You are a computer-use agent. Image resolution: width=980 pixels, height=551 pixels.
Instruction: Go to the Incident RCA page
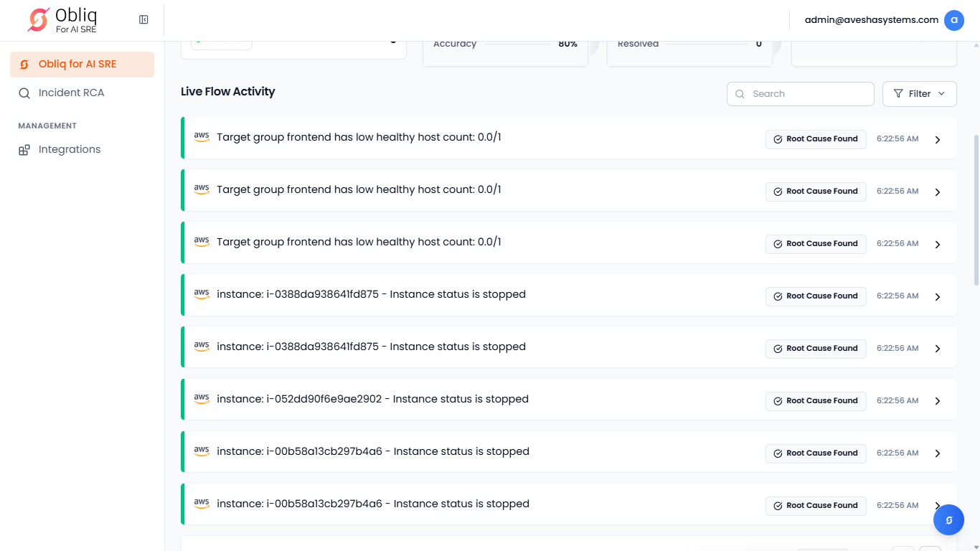click(71, 93)
